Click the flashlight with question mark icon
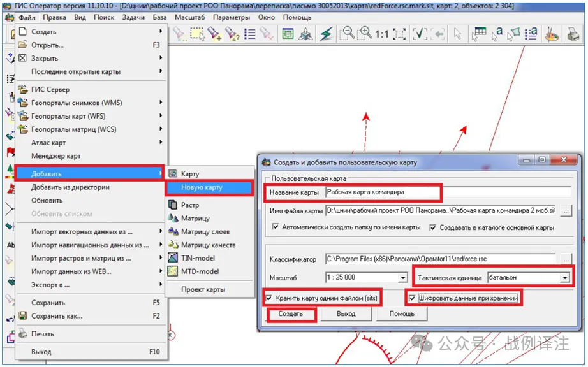 click(232, 34)
